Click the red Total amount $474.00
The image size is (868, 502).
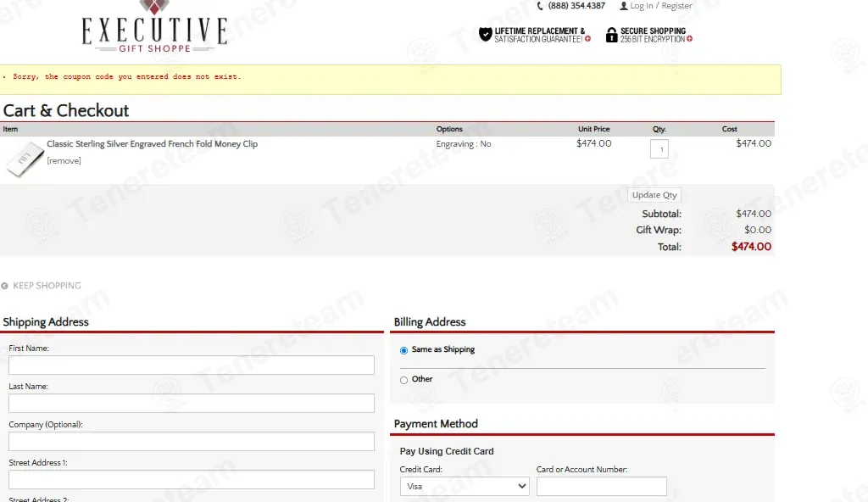[751, 247]
